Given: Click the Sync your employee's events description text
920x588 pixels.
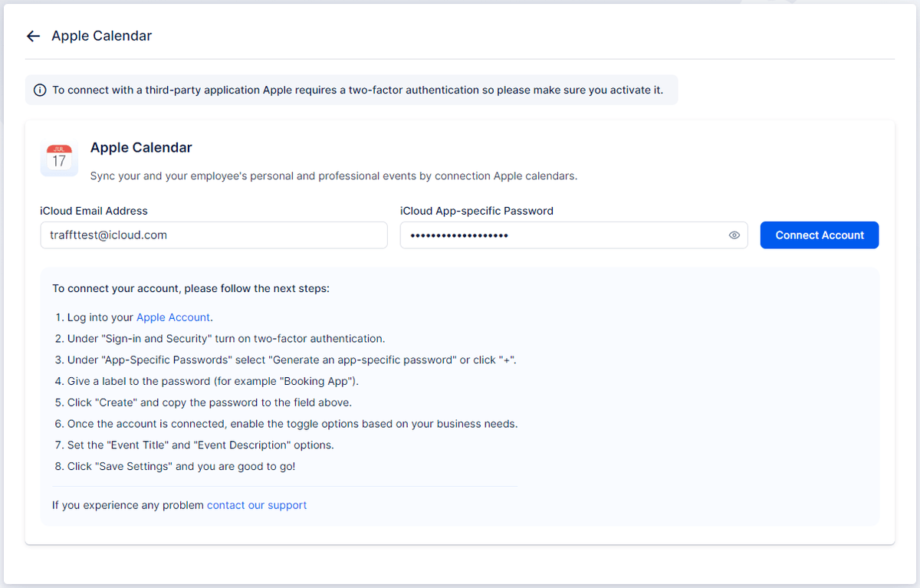Looking at the screenshot, I should pos(333,176).
